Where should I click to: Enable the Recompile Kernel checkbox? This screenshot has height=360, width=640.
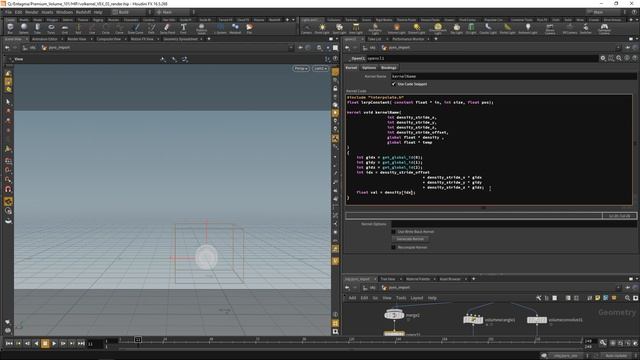click(394, 247)
